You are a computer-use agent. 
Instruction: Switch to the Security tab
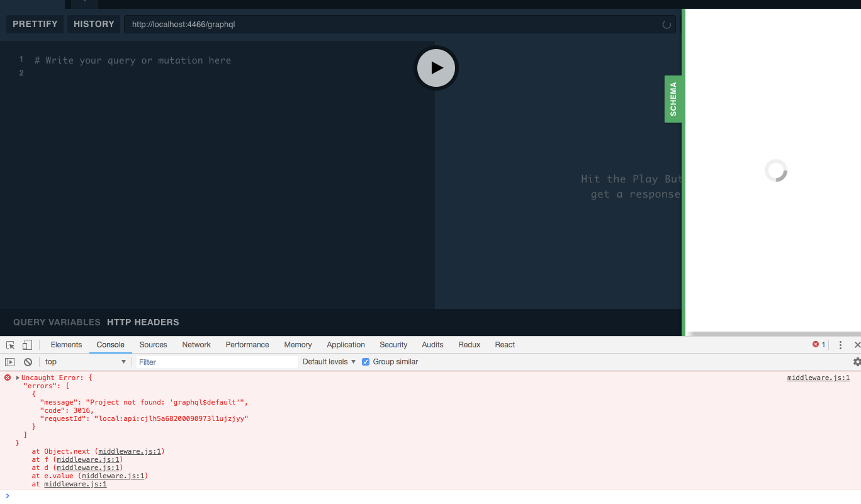[x=393, y=345]
